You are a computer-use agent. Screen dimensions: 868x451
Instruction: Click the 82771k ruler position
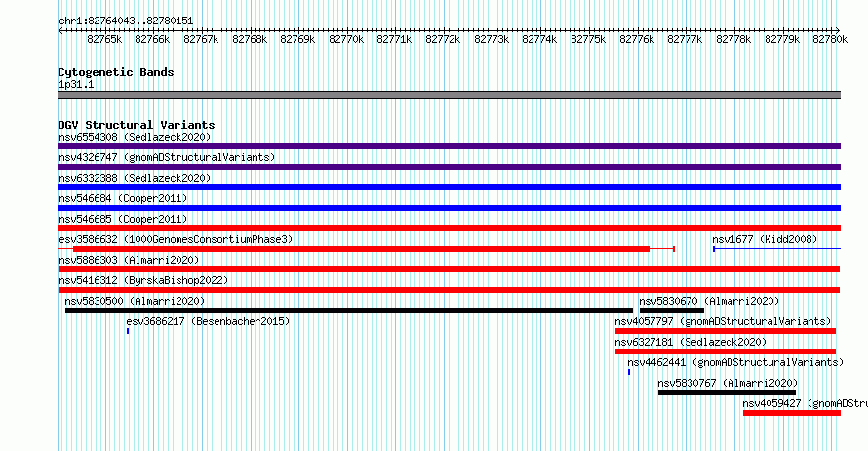394,39
